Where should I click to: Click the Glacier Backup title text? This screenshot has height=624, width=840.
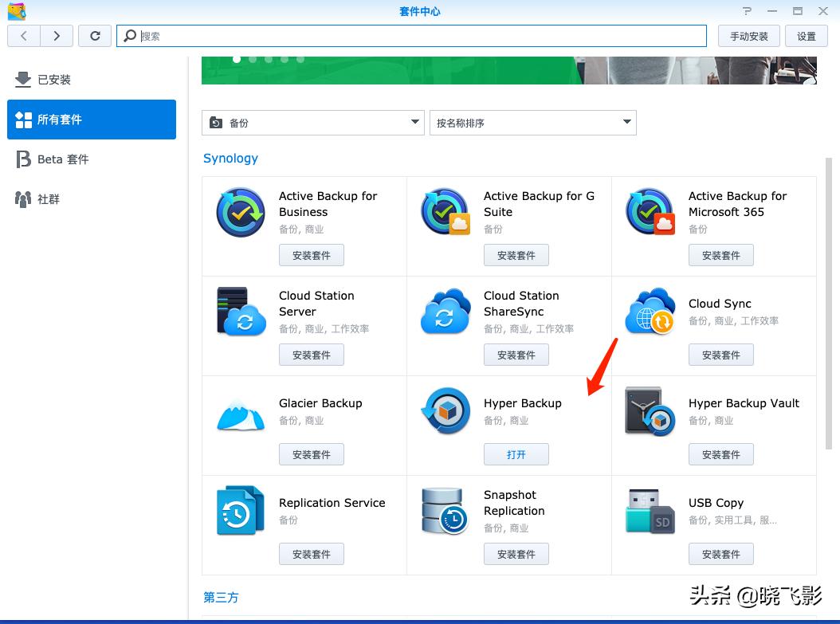point(320,403)
